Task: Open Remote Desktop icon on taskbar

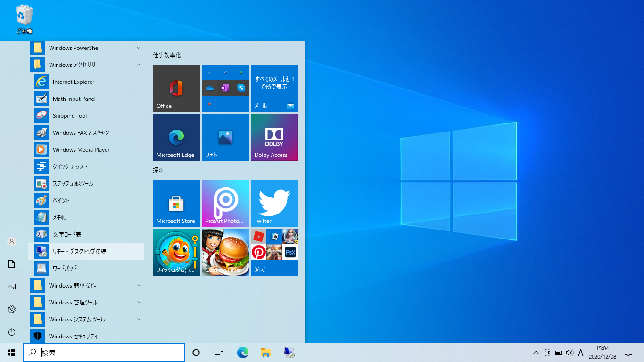Action: pyautogui.click(x=289, y=353)
